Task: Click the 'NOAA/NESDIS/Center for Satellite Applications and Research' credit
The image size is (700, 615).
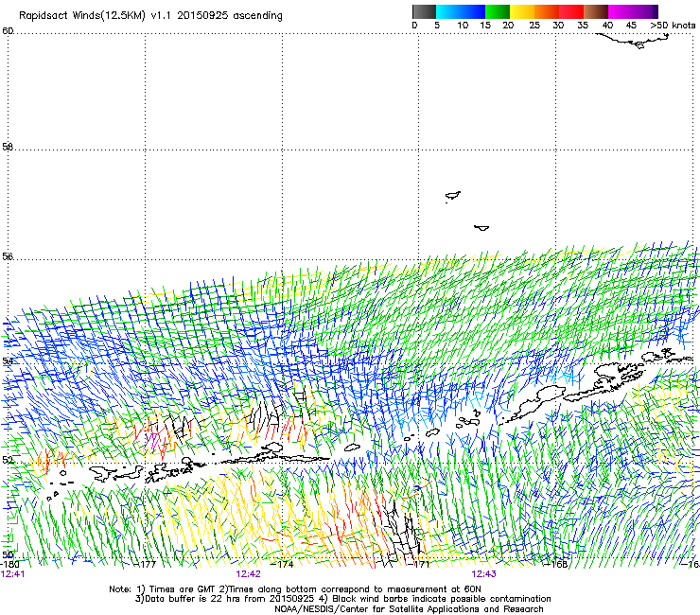Action: pos(409,609)
